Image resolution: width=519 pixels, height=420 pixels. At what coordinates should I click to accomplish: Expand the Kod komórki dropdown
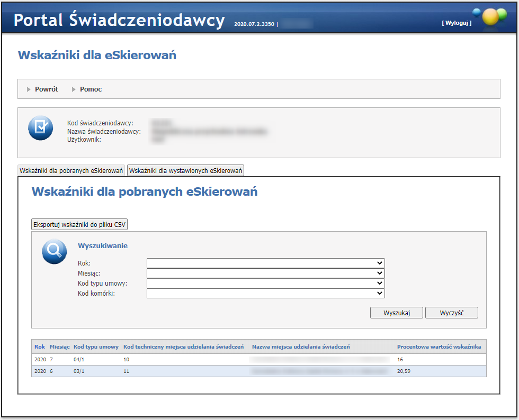(x=265, y=293)
